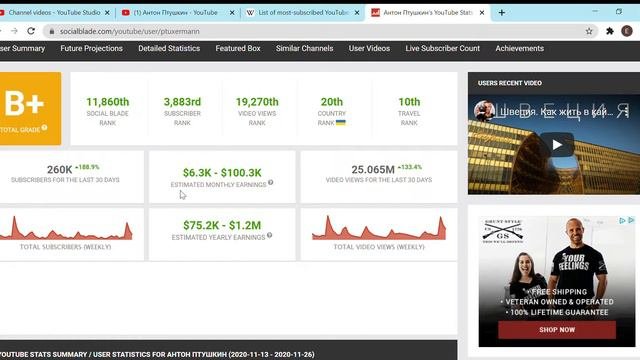
Task: Click the B+ total grade badge
Action: [31, 109]
